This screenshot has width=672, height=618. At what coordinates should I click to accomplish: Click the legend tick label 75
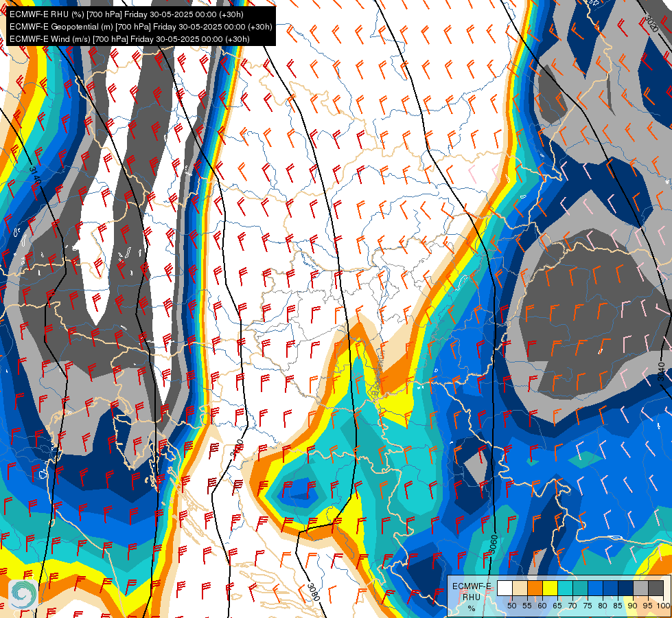pos(588,606)
